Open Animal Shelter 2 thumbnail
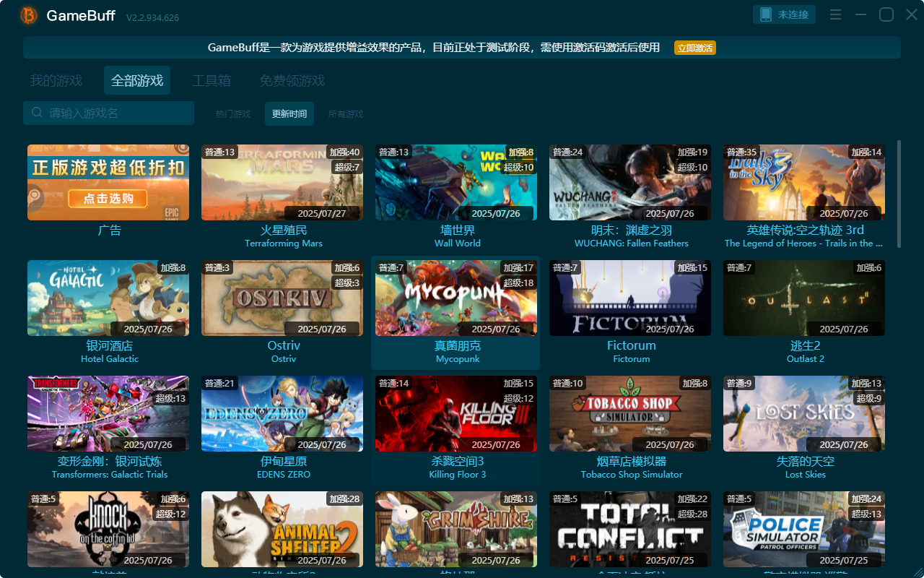Screen dimensions: 924x578 pos(282,529)
